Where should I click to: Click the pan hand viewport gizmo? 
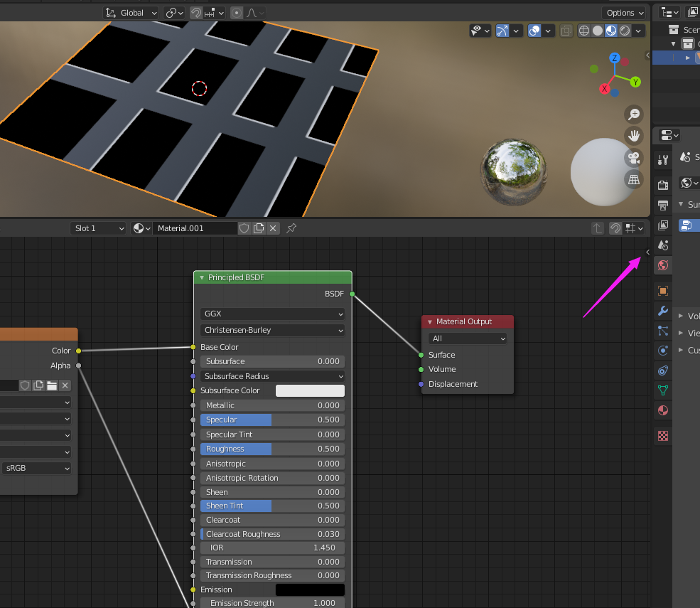(633, 136)
